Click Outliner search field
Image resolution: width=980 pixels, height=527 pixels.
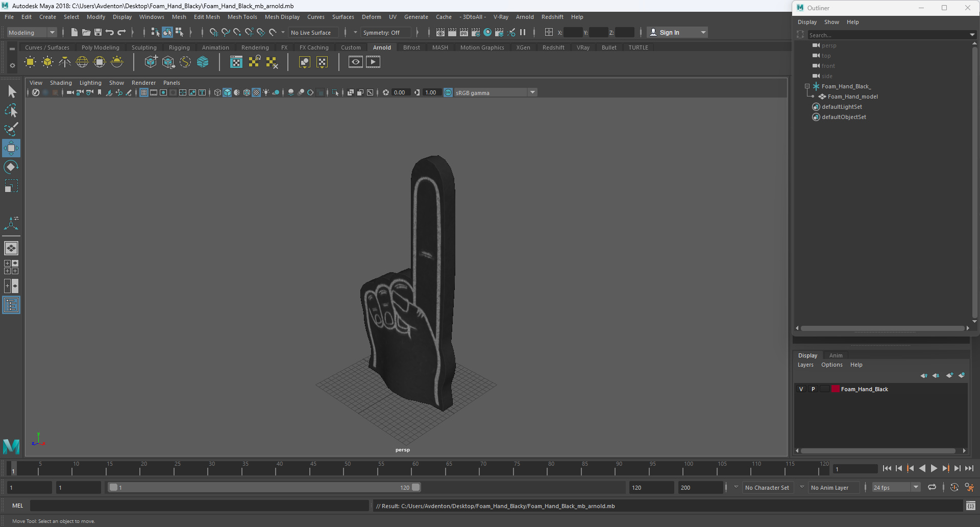point(888,35)
